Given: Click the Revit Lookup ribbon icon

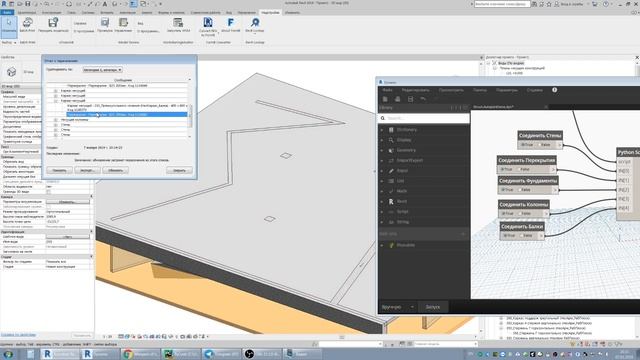Looking at the screenshot, I should point(255,22).
